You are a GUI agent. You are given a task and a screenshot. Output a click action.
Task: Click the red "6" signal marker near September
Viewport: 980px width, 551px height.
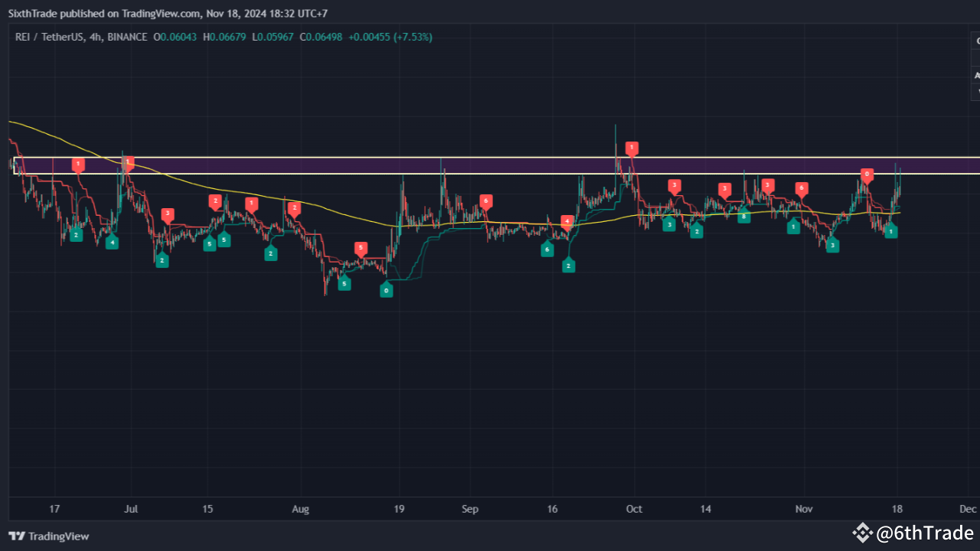pyautogui.click(x=485, y=201)
